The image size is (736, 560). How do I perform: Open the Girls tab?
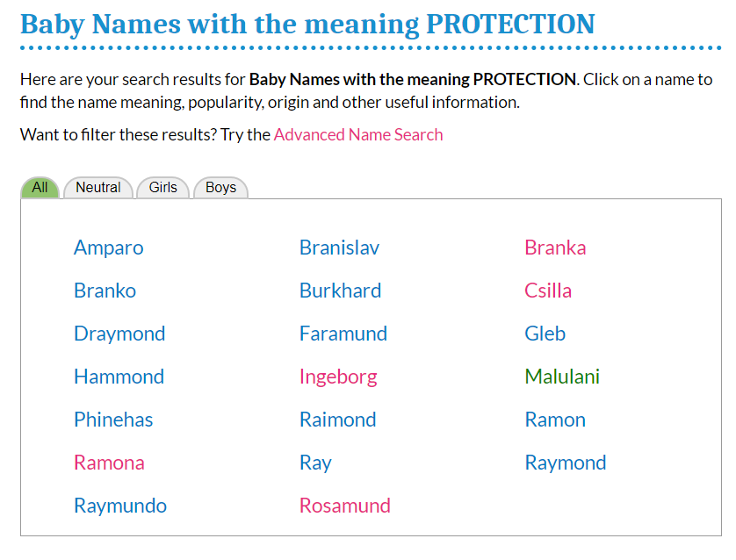click(162, 188)
